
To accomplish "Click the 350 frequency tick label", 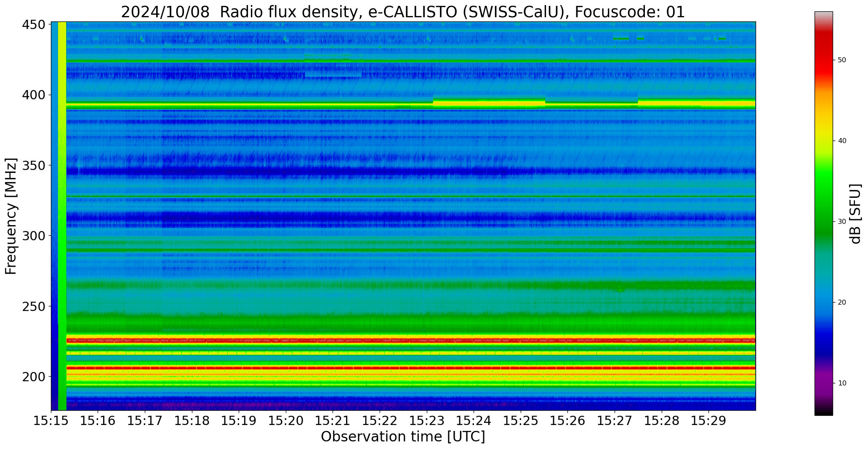I will point(33,165).
